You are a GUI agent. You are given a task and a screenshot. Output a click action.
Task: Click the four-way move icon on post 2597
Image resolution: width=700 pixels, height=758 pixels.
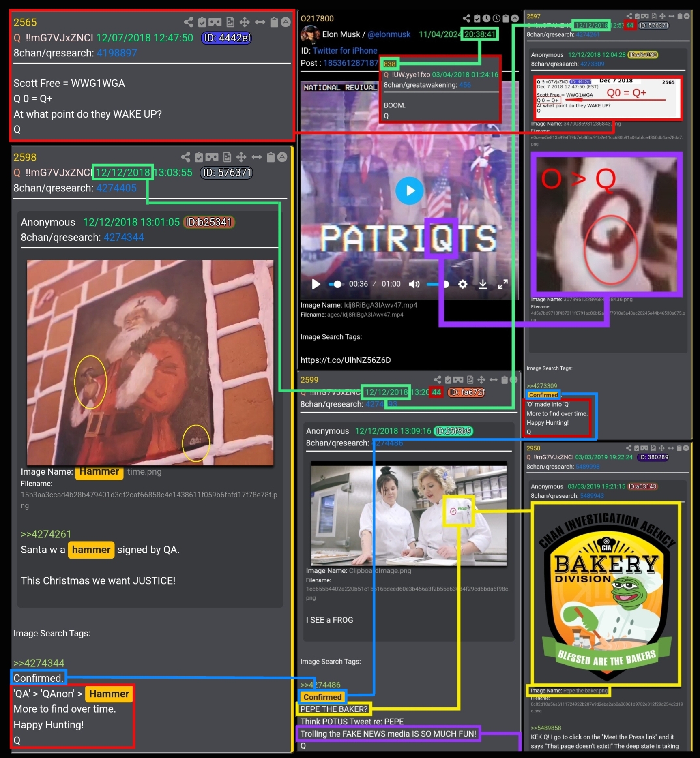(x=662, y=16)
